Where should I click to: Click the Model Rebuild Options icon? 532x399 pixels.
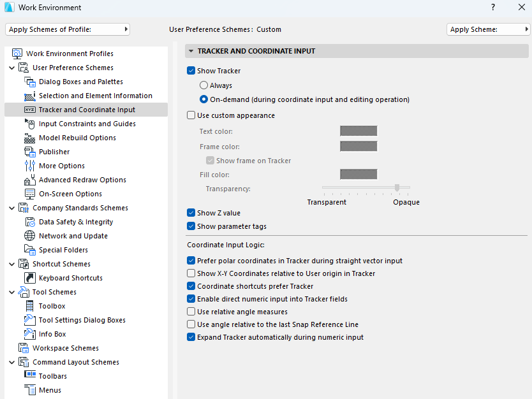(x=29, y=138)
